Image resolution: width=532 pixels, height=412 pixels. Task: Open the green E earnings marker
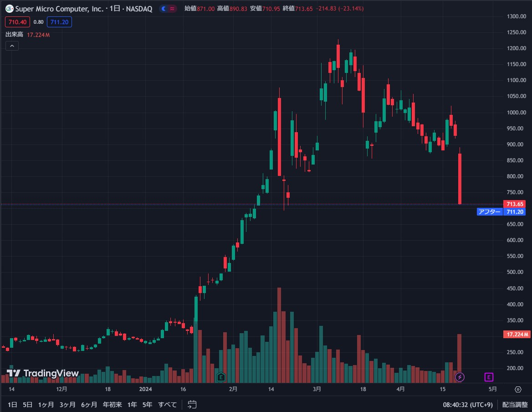pos(221,377)
